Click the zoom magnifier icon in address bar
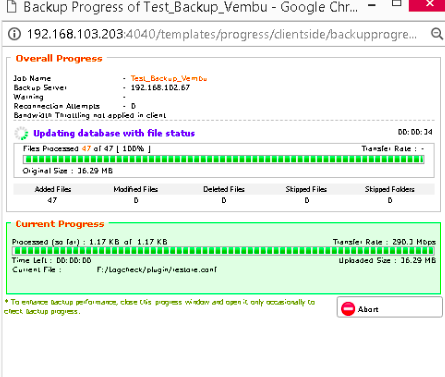This screenshot has width=445, height=377. pyautogui.click(x=437, y=34)
